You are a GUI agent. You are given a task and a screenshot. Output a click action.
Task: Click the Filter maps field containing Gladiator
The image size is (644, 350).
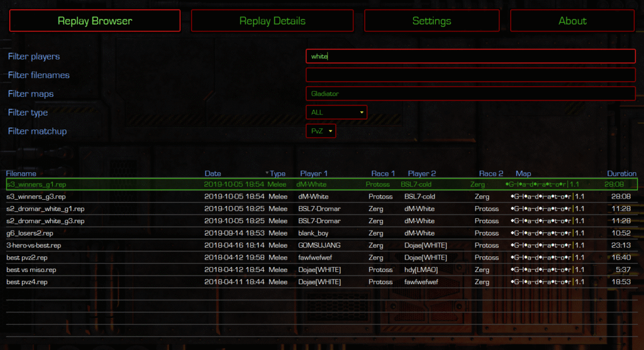click(x=470, y=94)
